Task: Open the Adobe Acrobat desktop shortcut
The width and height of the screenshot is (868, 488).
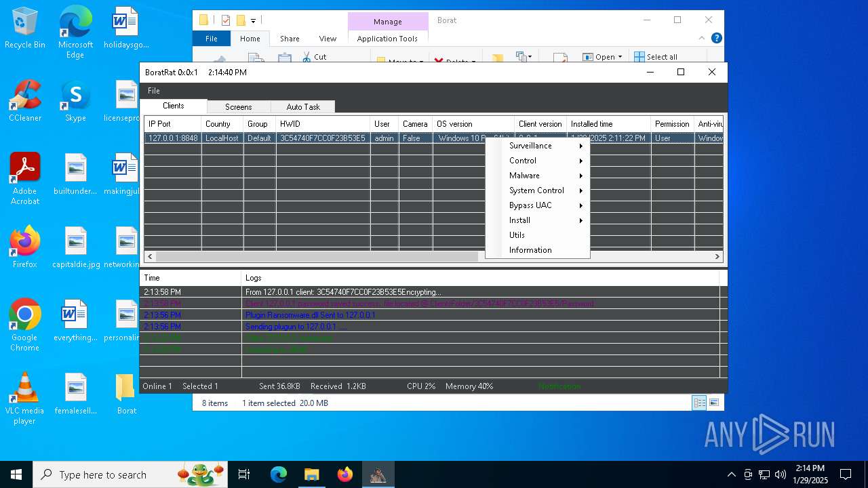Action: point(25,178)
